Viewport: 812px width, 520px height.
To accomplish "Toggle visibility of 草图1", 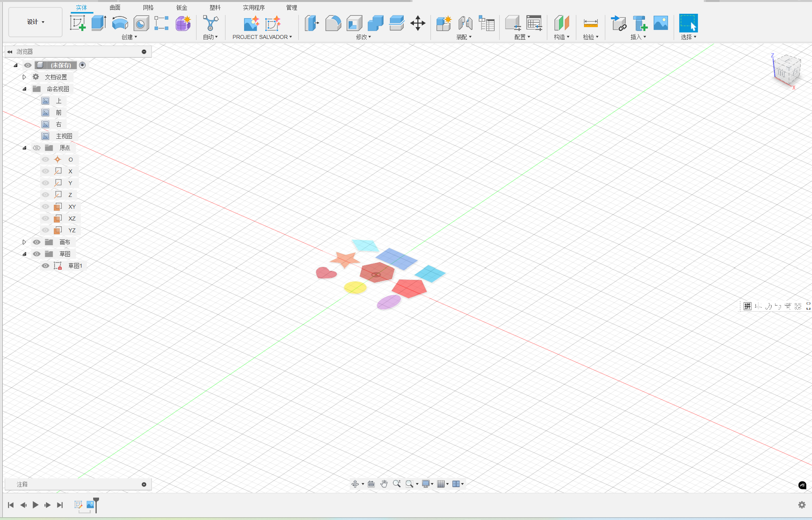I will (x=46, y=266).
